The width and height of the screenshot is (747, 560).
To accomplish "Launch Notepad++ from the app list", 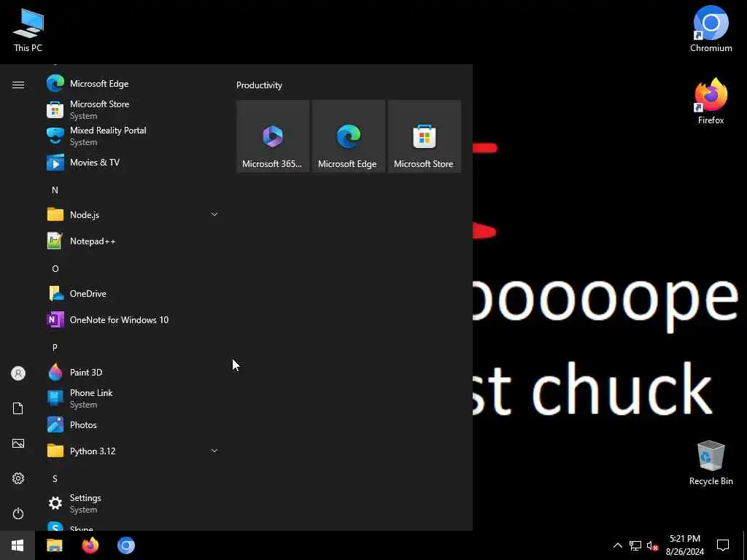I will pos(133,241).
